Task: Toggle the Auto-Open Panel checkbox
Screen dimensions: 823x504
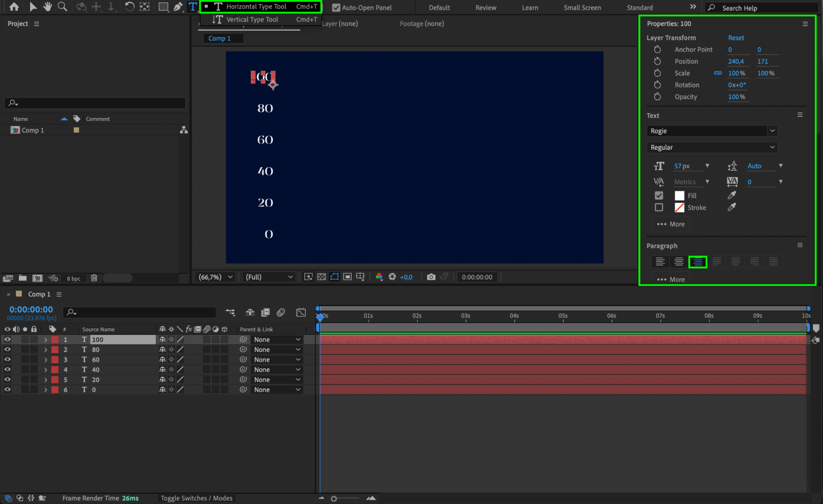Action: tap(336, 7)
